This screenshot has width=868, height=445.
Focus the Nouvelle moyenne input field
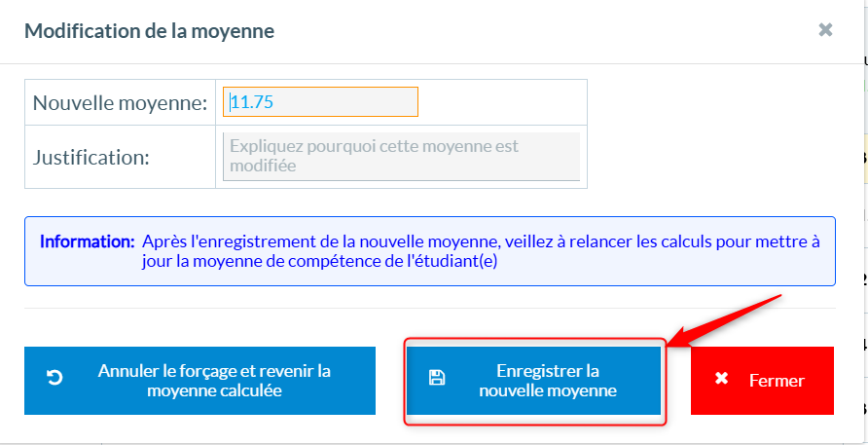point(321,101)
